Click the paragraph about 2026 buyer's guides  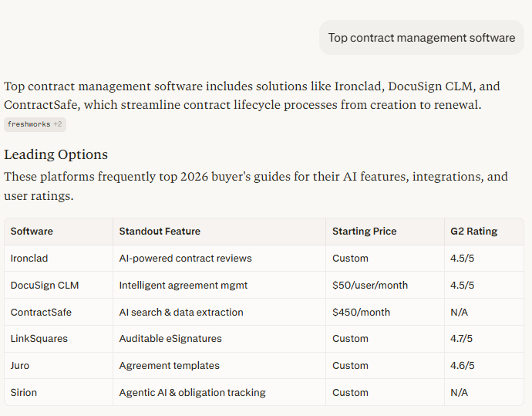point(256,186)
